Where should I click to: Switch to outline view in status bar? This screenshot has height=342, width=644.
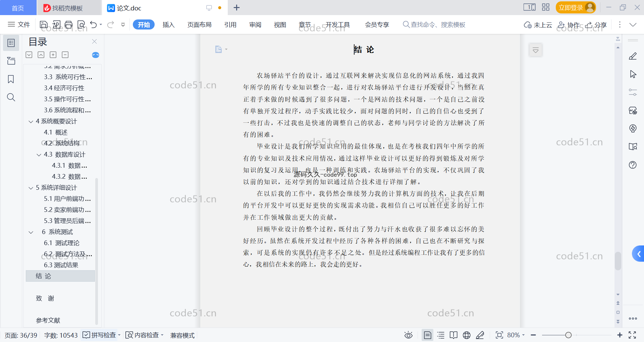coord(441,335)
